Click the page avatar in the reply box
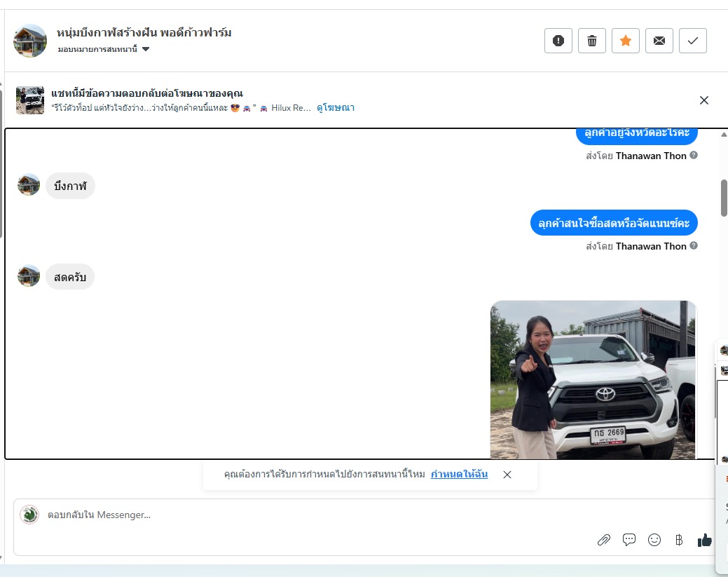This screenshot has height=577, width=728. coord(29,515)
